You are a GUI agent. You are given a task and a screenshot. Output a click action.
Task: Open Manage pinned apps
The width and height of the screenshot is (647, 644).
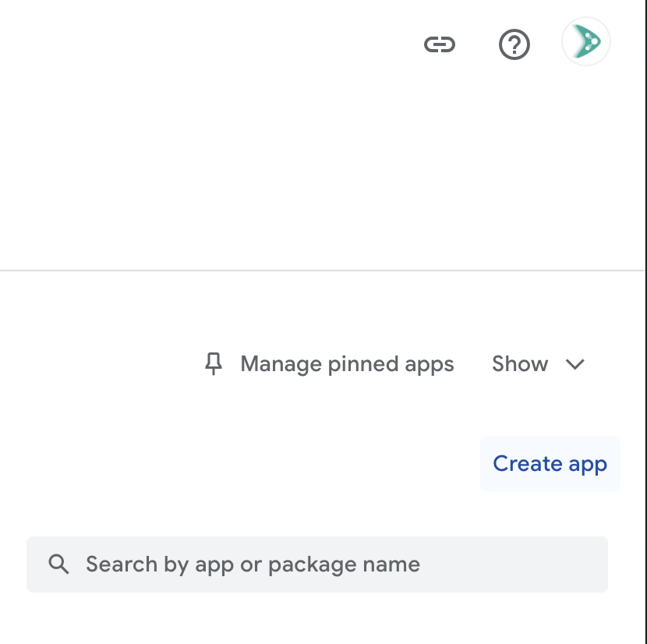pyautogui.click(x=346, y=364)
